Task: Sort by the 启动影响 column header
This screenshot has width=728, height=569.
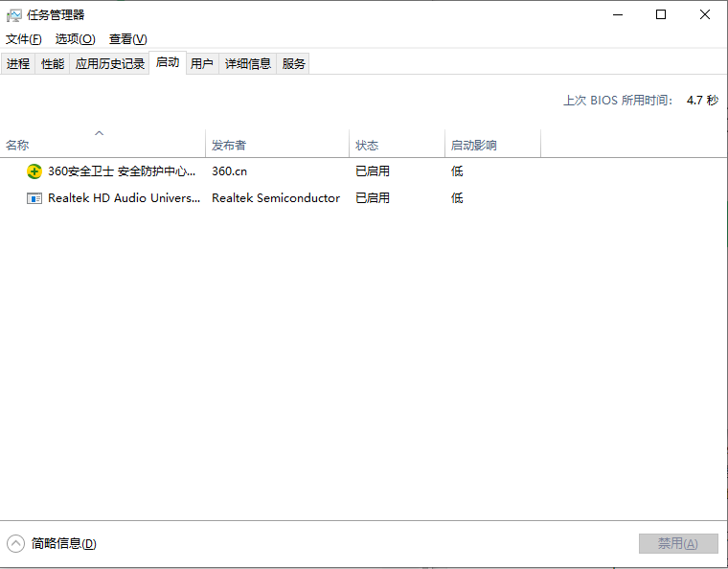Action: pos(492,144)
